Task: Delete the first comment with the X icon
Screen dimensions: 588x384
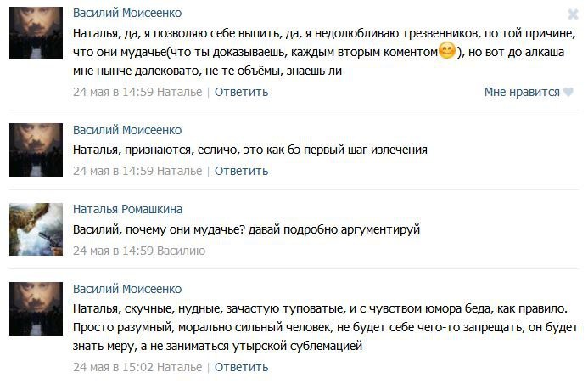Action: click(x=573, y=15)
